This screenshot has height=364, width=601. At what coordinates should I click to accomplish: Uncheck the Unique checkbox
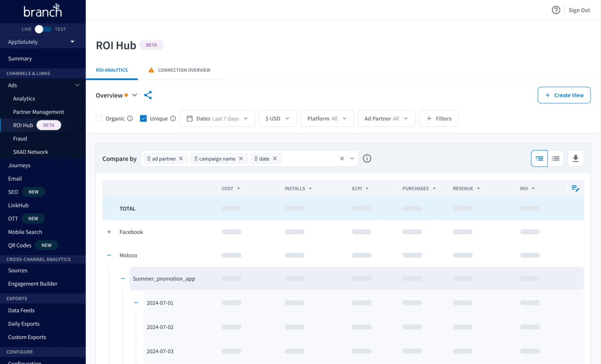point(143,118)
